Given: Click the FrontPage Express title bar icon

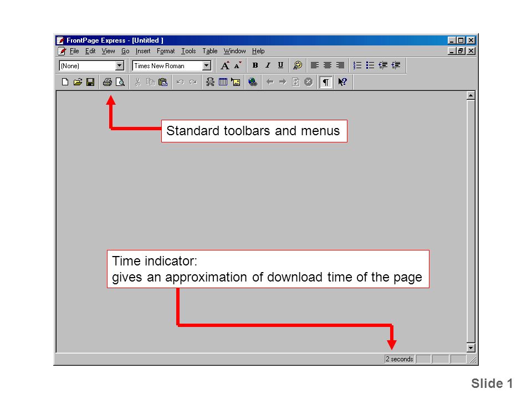Looking at the screenshot, I should [x=60, y=40].
